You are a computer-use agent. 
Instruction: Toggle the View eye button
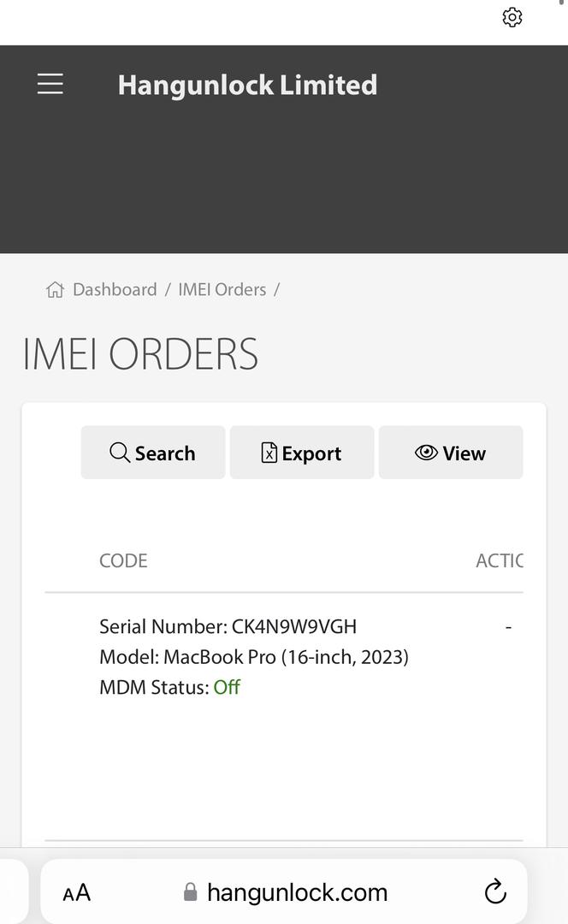[x=450, y=453]
